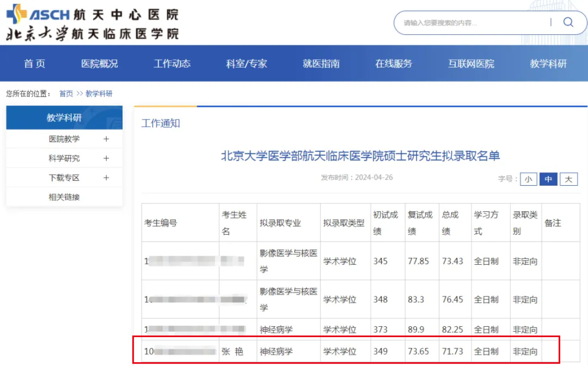588x366 pixels.
Task: Open 工作动态 navigation menu
Action: (172, 64)
